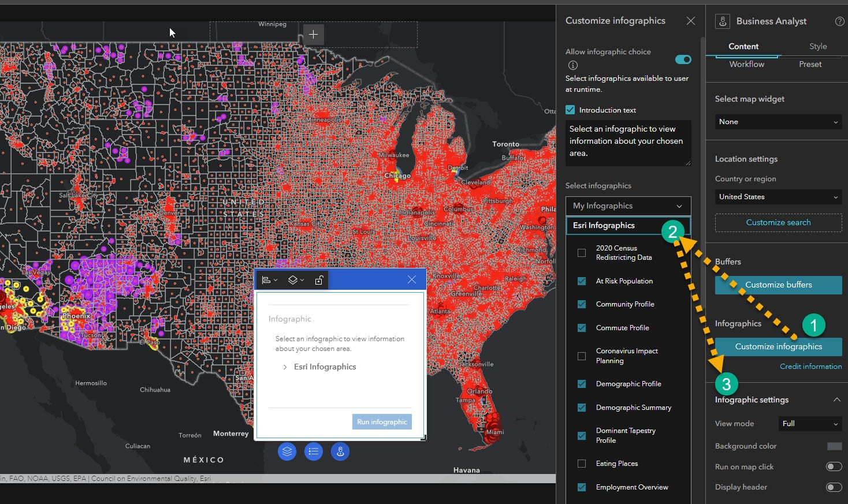Image resolution: width=848 pixels, height=504 pixels.
Task: Check 2020 Census Redistricting Data
Action: click(582, 253)
